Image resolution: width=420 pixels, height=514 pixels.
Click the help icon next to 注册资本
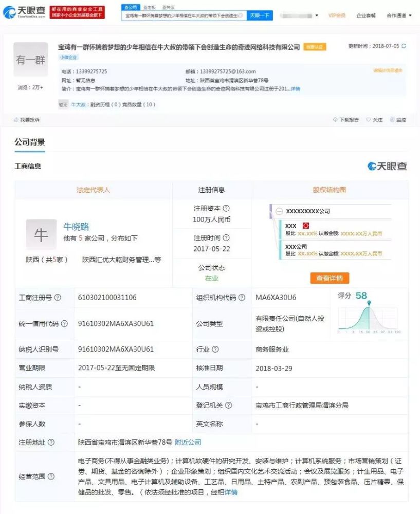tap(226, 208)
